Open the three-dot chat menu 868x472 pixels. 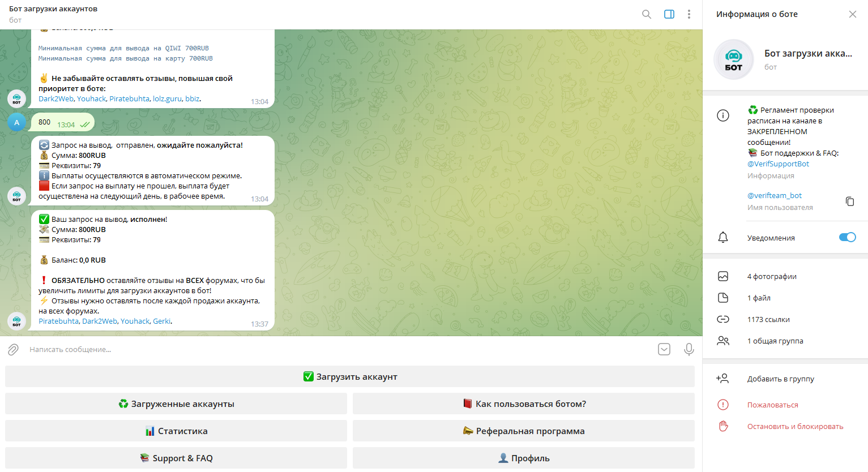click(x=689, y=14)
